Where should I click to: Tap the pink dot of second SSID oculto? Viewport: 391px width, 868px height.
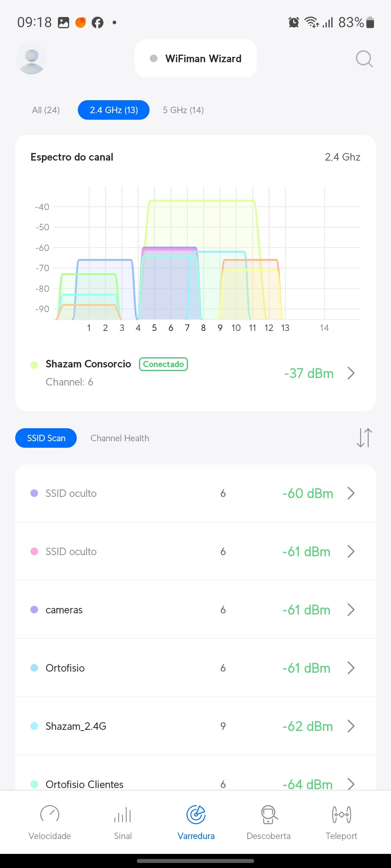coord(34,552)
